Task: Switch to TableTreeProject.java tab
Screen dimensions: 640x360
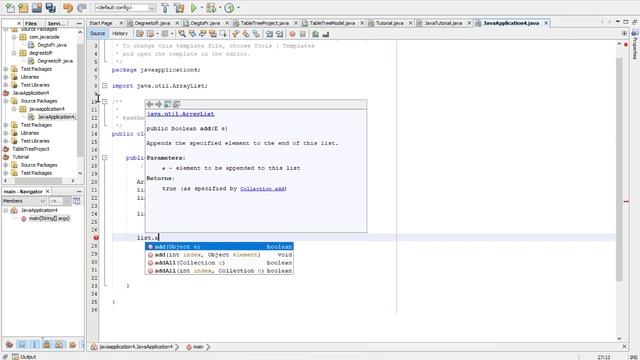Action: (x=264, y=23)
